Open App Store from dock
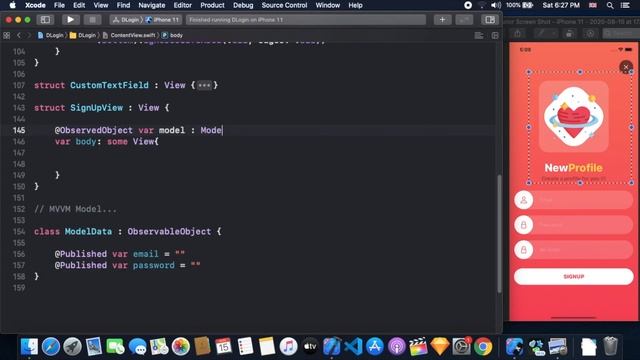640x360 pixels. (x=375, y=347)
